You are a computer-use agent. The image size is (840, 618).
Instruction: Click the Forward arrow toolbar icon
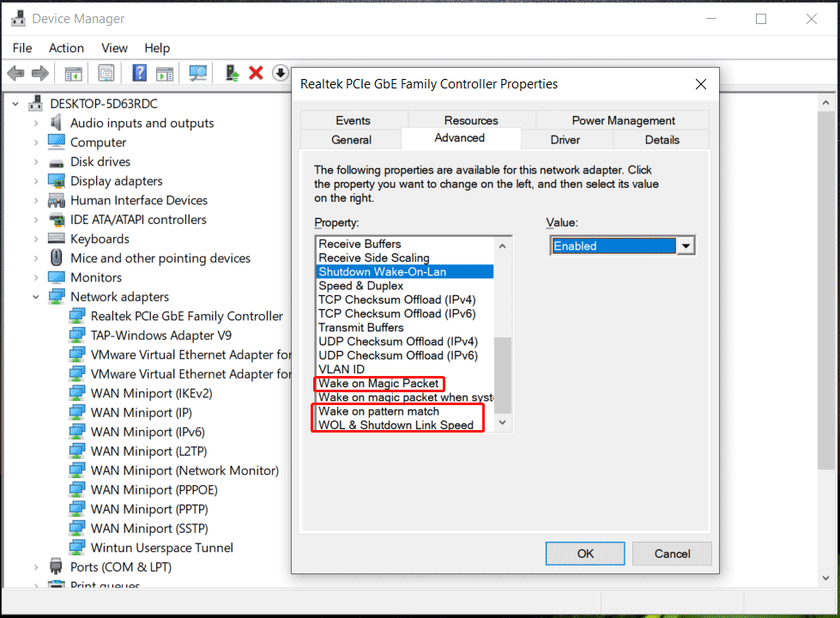[x=40, y=73]
